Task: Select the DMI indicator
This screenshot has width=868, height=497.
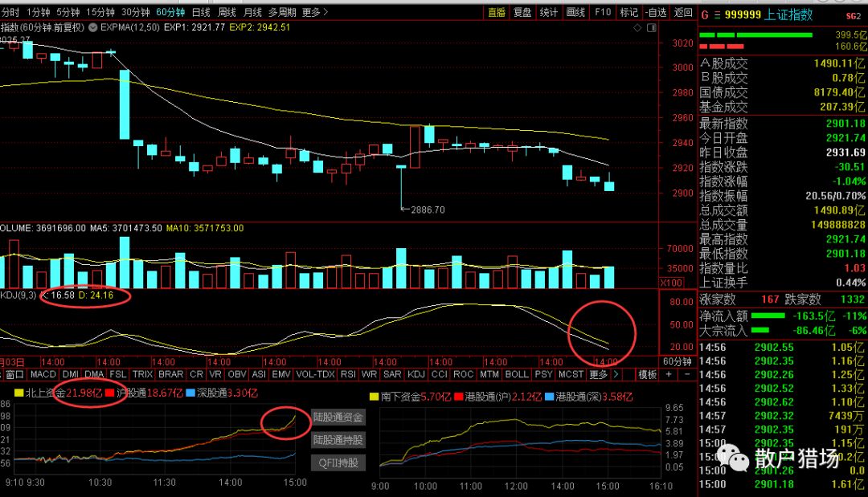Action: click(70, 374)
